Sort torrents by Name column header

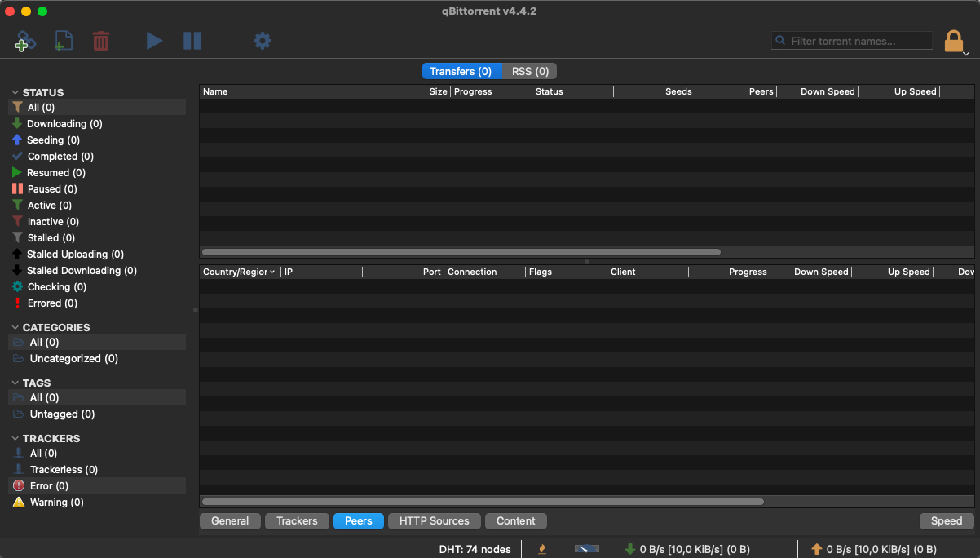point(284,91)
